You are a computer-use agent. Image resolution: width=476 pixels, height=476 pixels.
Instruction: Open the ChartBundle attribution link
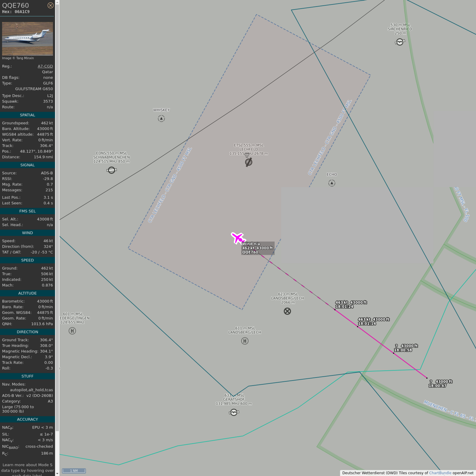[440, 473]
